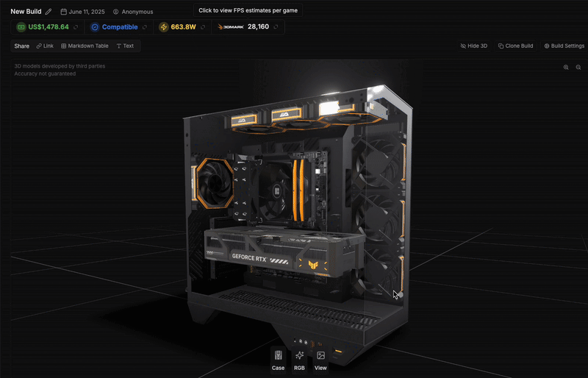This screenshot has height=378, width=588.
Task: Expand the 3DMark 28,160 score details
Action: coord(276,27)
